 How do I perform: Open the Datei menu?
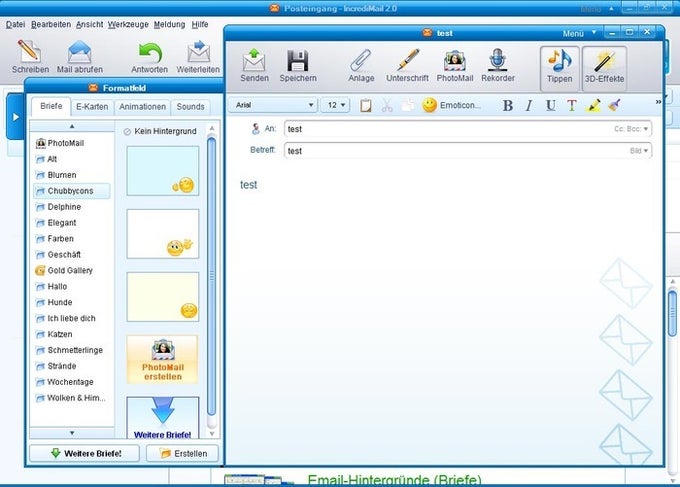pyautogui.click(x=16, y=25)
